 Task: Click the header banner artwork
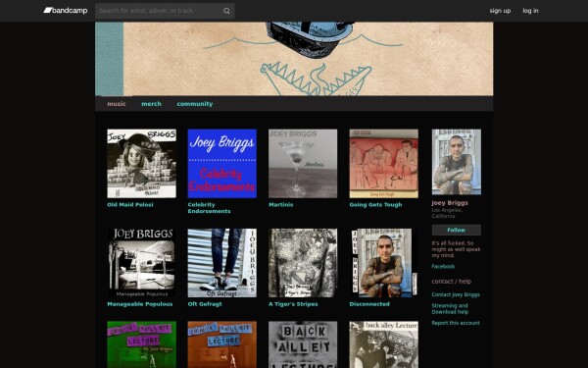click(x=294, y=59)
